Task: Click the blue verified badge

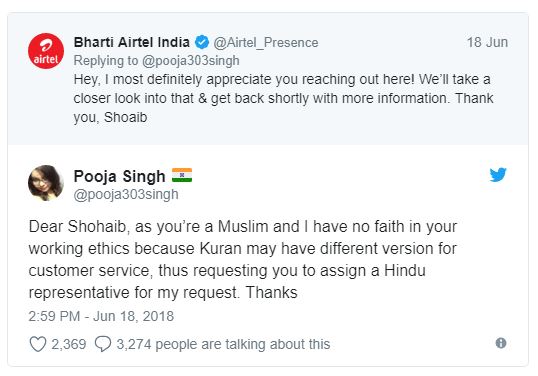Action: pos(202,42)
